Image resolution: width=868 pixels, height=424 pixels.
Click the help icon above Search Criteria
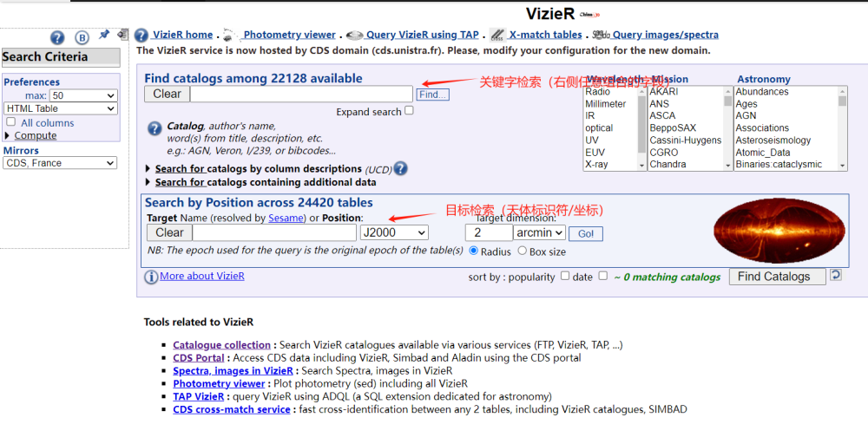[x=57, y=37]
